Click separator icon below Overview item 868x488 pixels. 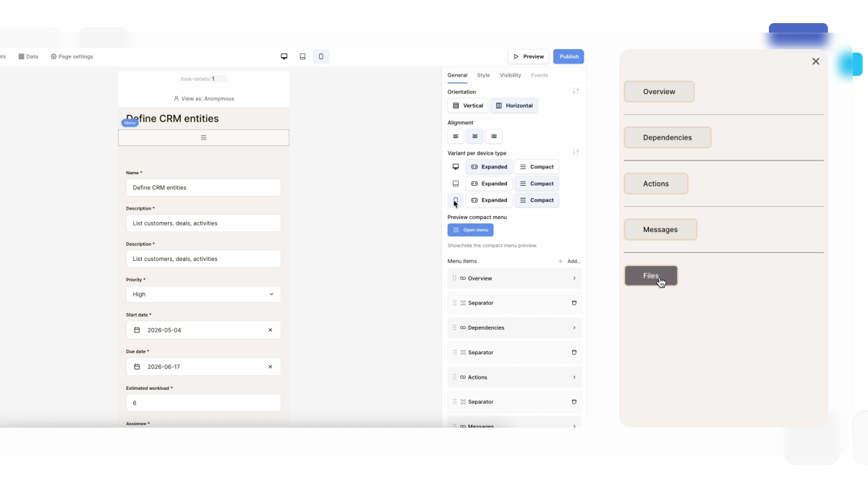463,303
